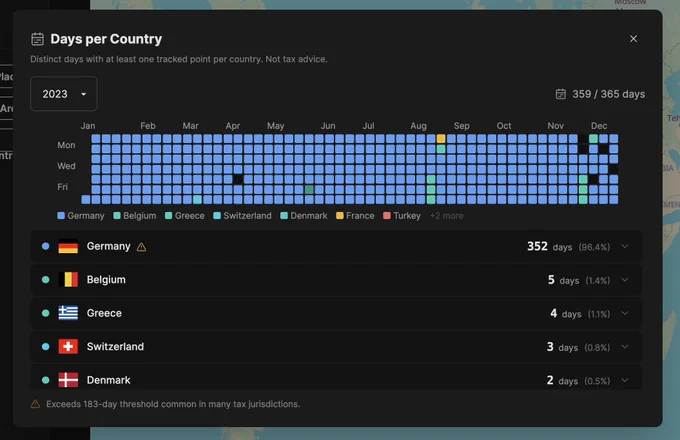Click the green dot in the Denmark row

46,380
